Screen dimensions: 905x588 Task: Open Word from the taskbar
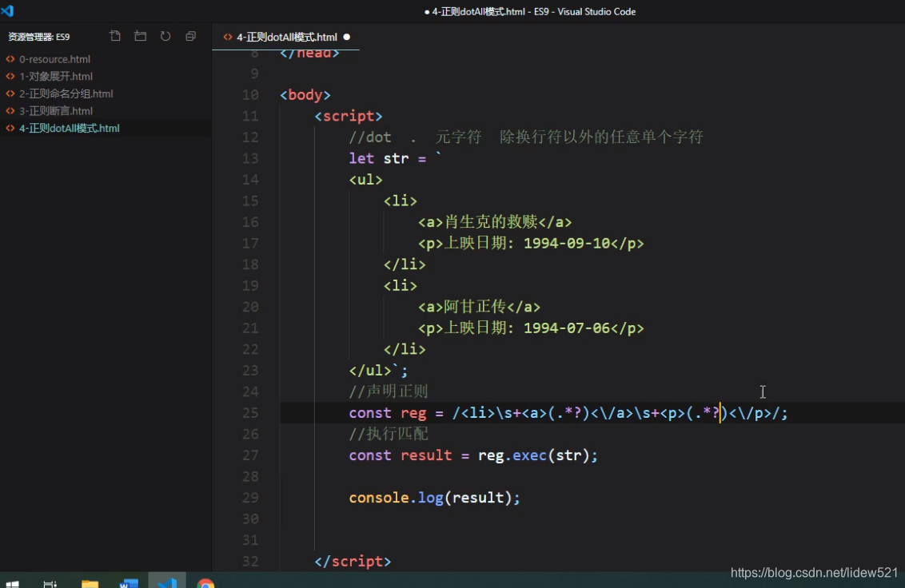tap(129, 582)
